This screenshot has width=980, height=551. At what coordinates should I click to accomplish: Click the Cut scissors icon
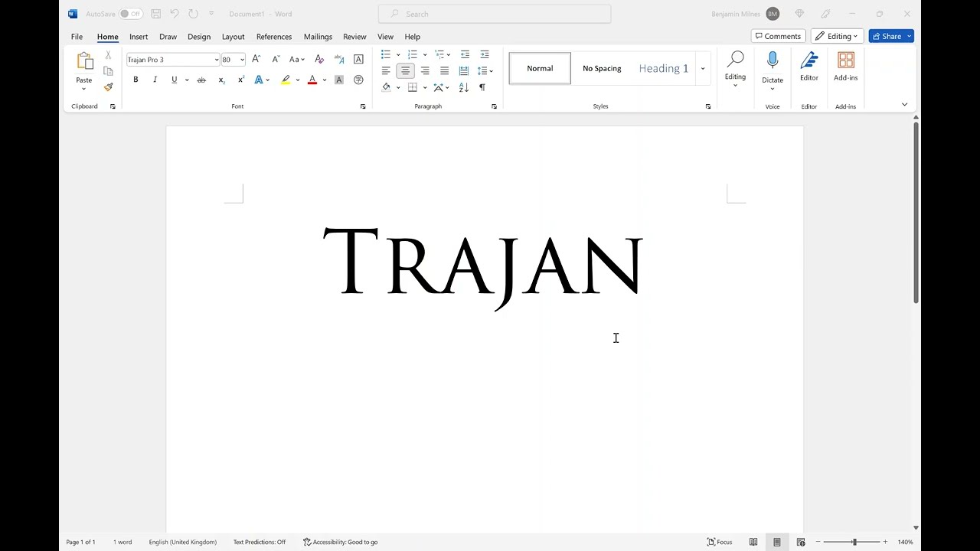tap(108, 55)
